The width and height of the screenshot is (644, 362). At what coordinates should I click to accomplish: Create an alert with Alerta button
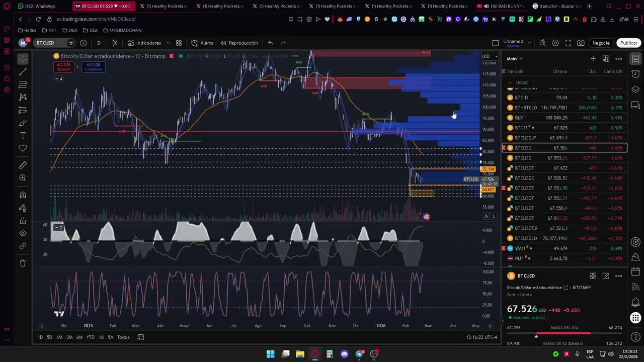(x=202, y=43)
